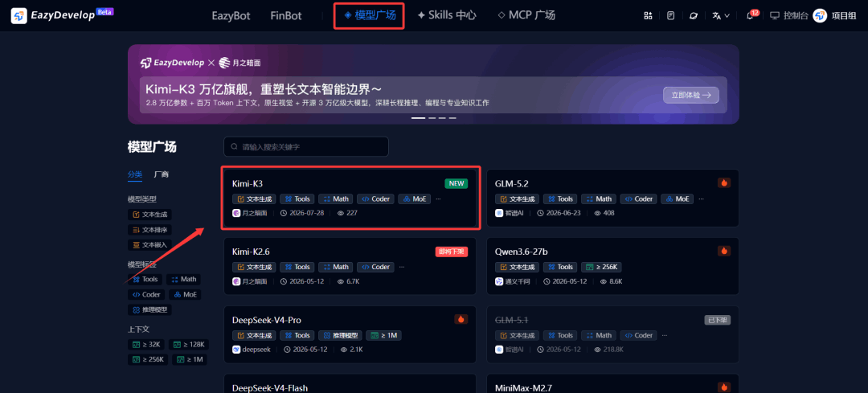Click the 项目组 avatar icon
Image resolution: width=868 pixels, height=393 pixels.
pos(820,15)
